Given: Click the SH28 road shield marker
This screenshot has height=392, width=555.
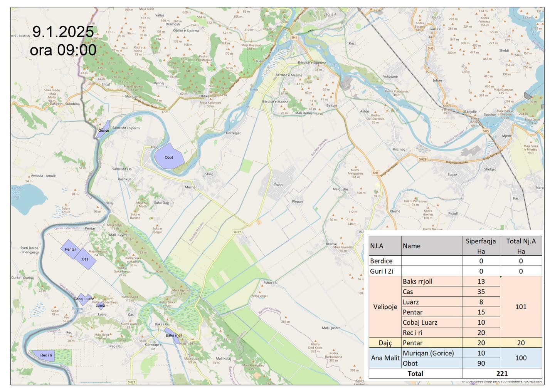Looking at the screenshot, I should [x=423, y=159].
